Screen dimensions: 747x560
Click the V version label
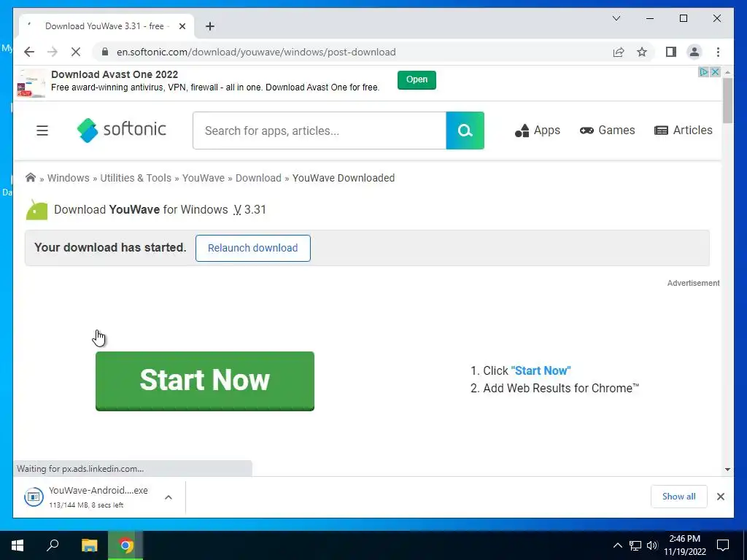tap(237, 209)
